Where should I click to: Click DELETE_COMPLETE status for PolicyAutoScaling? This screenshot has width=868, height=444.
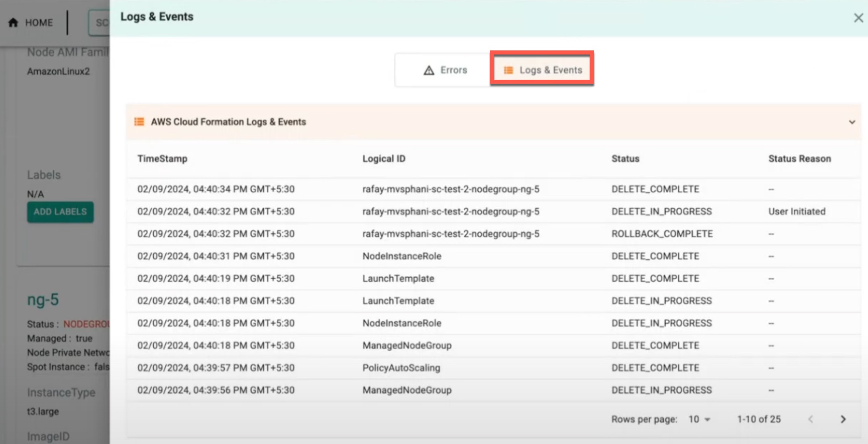click(655, 368)
